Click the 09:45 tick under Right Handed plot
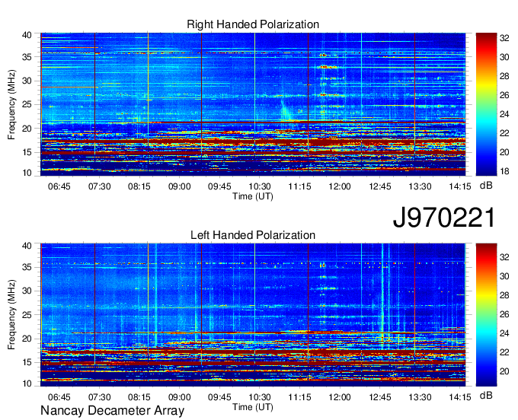 219,186
